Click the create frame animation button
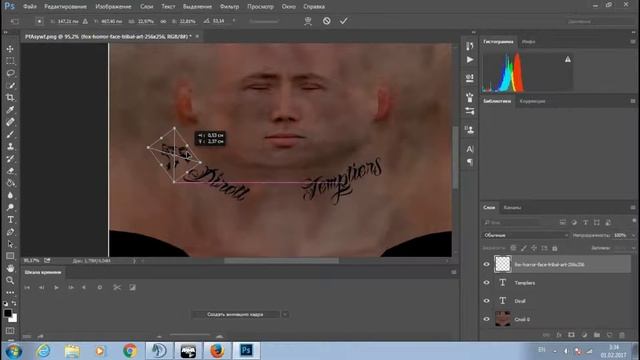This screenshot has width=640, height=360. (x=235, y=314)
